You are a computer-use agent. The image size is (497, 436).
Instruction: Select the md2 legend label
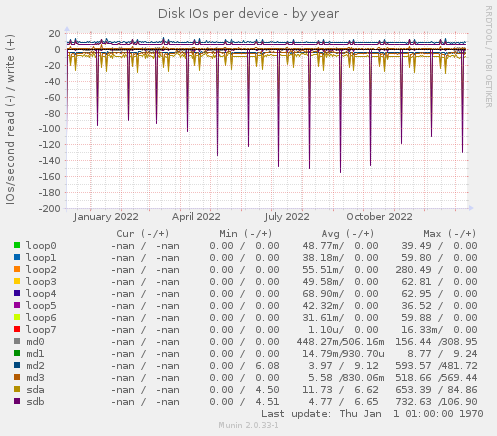tap(35, 366)
